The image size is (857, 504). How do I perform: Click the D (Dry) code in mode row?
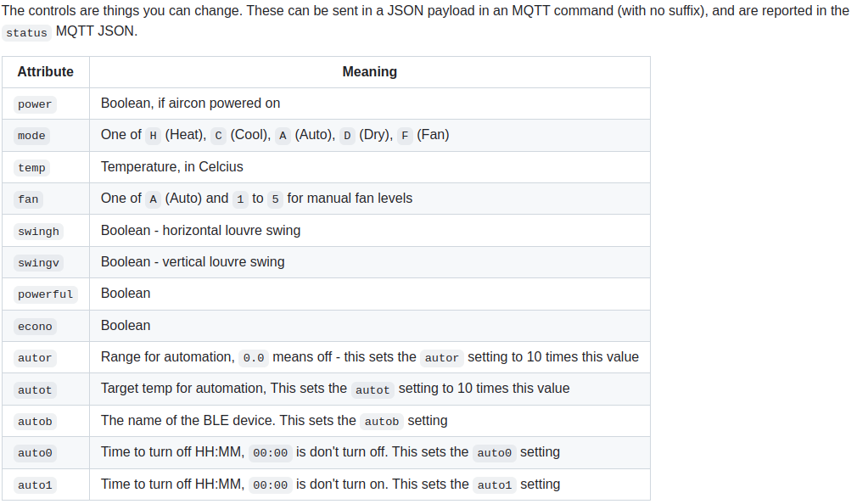347,136
